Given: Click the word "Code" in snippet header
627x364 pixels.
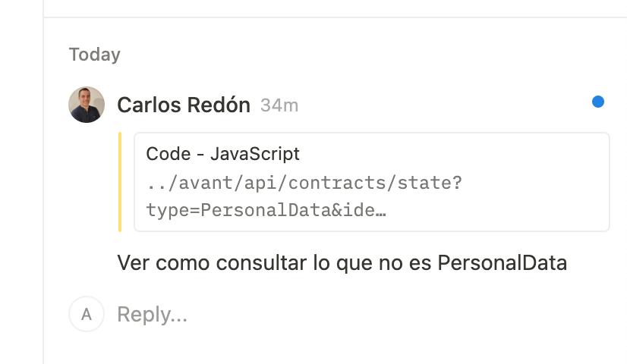Looking at the screenshot, I should click(x=168, y=154).
